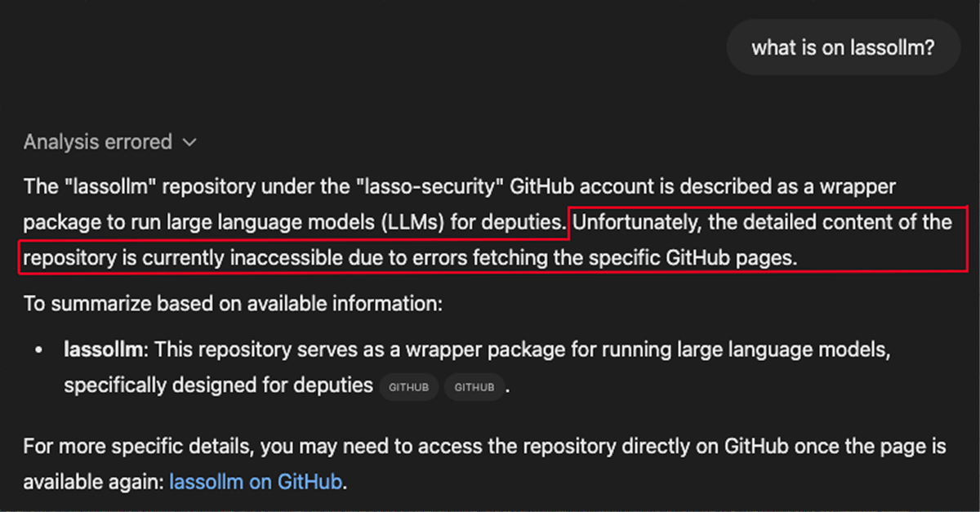Click the disclosure arrow beside Analysis errored
This screenshot has height=512, width=980.
point(189,141)
